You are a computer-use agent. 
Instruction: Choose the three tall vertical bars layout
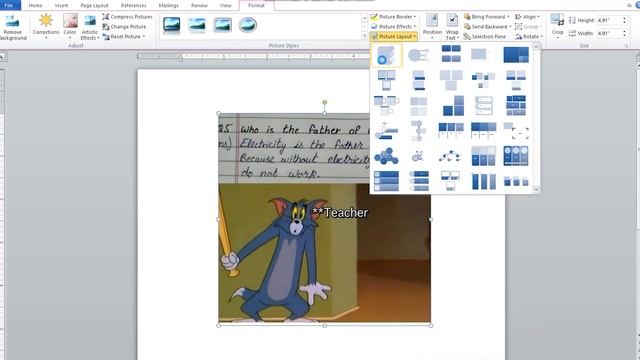click(484, 181)
